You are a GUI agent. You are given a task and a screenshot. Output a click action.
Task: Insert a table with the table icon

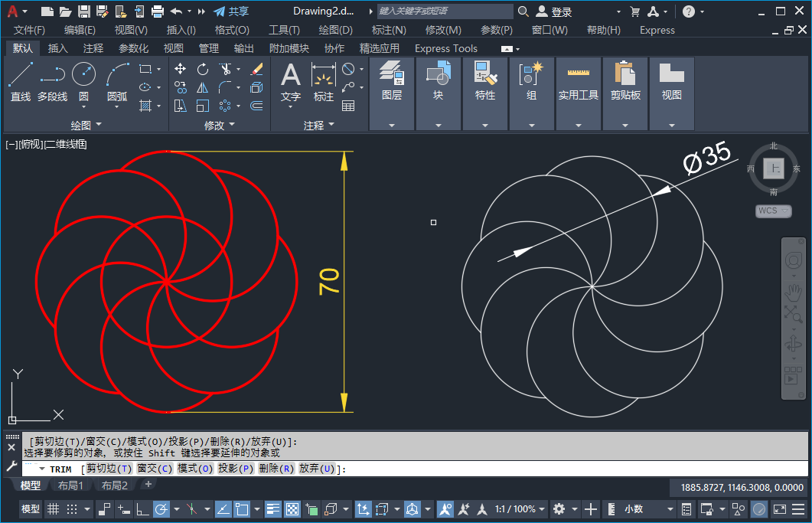click(x=348, y=106)
